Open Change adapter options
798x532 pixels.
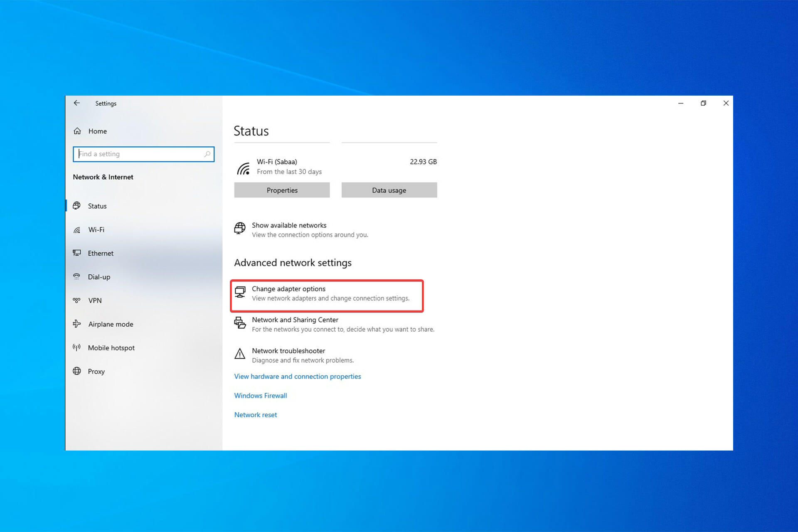288,289
